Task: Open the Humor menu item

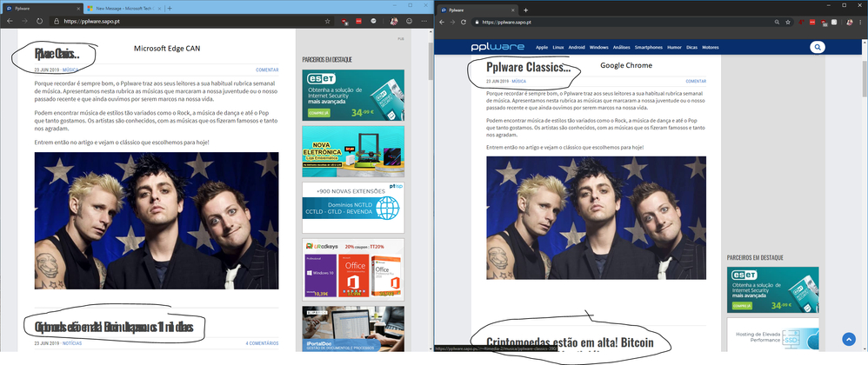Action: pos(674,48)
